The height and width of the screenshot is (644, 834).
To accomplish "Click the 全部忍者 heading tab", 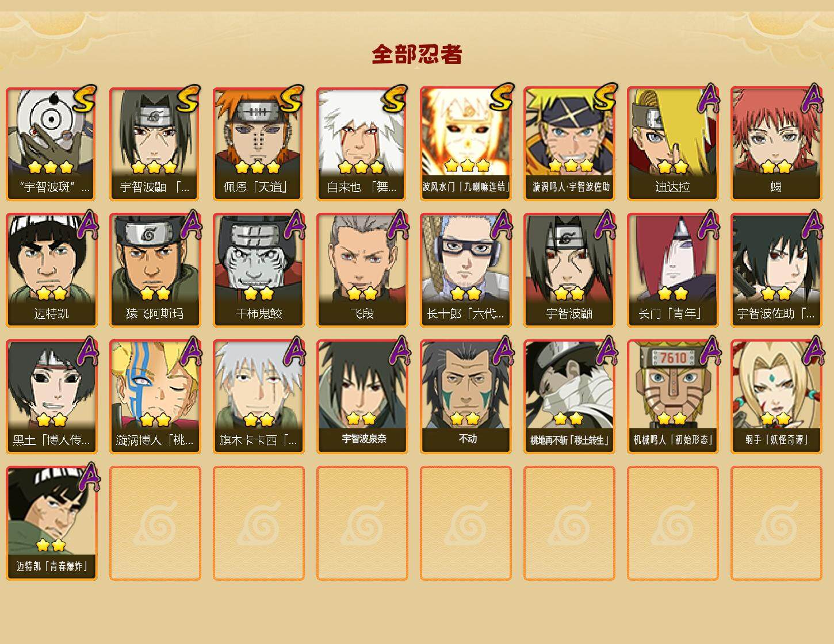I will tap(417, 55).
